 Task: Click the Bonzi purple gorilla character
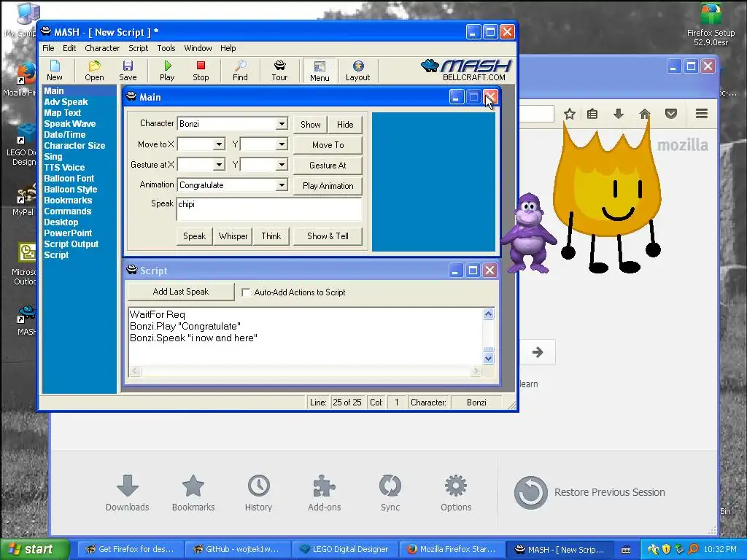(x=528, y=233)
